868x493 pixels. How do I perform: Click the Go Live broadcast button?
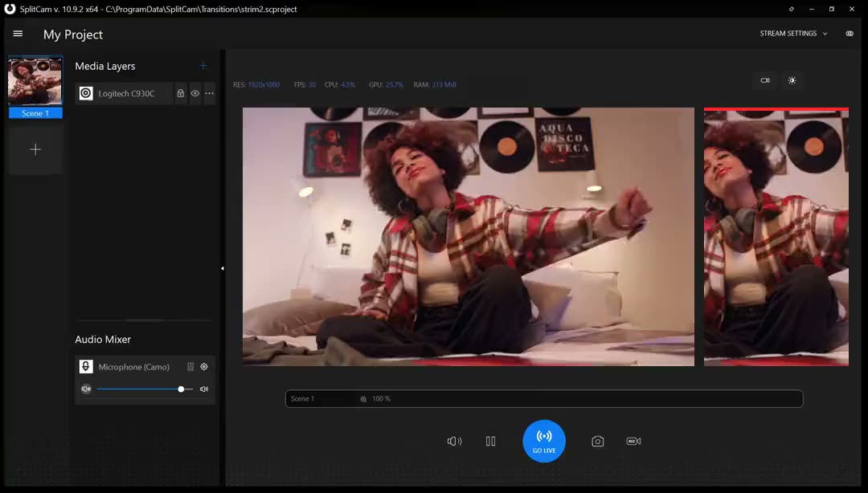pos(544,442)
